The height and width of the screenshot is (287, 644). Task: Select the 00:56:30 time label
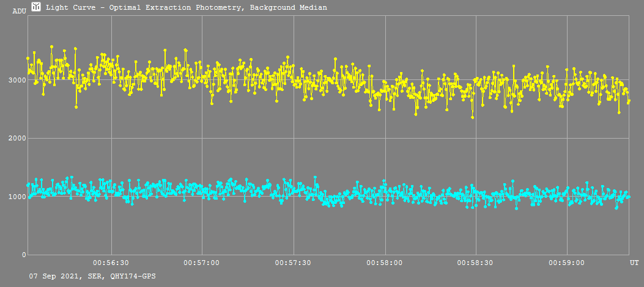(x=111, y=263)
